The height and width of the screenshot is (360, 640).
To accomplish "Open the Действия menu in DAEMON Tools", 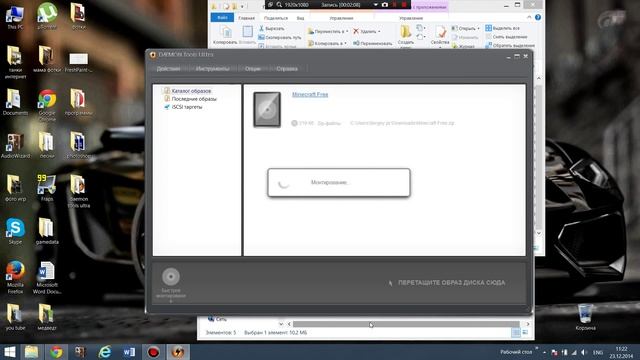I will [168, 69].
